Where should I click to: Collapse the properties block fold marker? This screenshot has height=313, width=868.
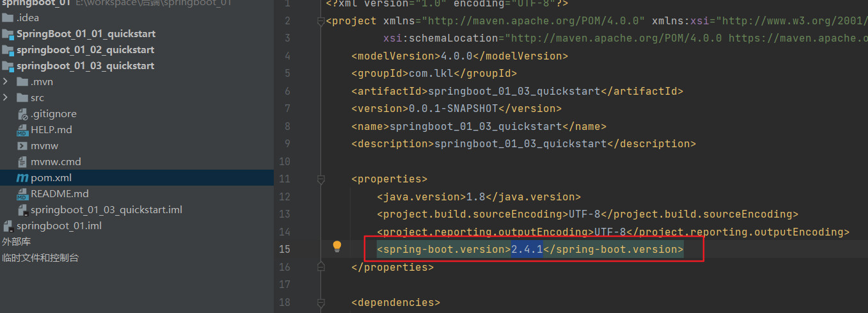point(320,179)
